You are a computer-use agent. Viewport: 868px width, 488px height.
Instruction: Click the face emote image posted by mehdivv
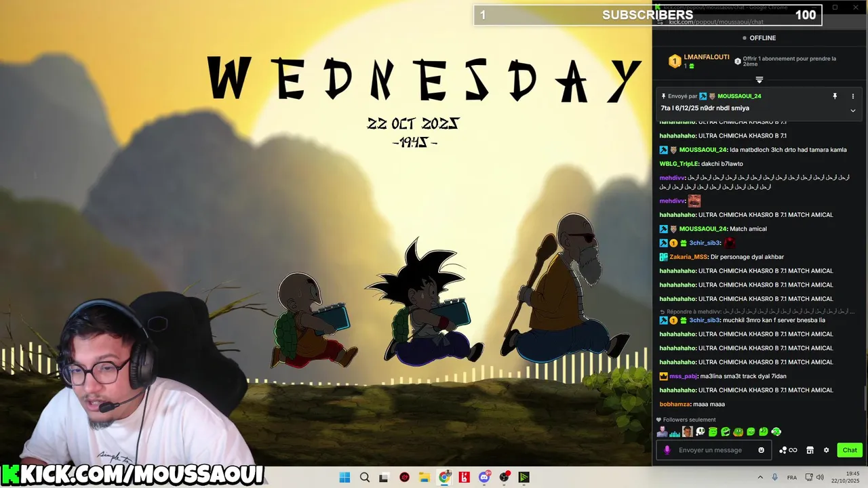(694, 201)
